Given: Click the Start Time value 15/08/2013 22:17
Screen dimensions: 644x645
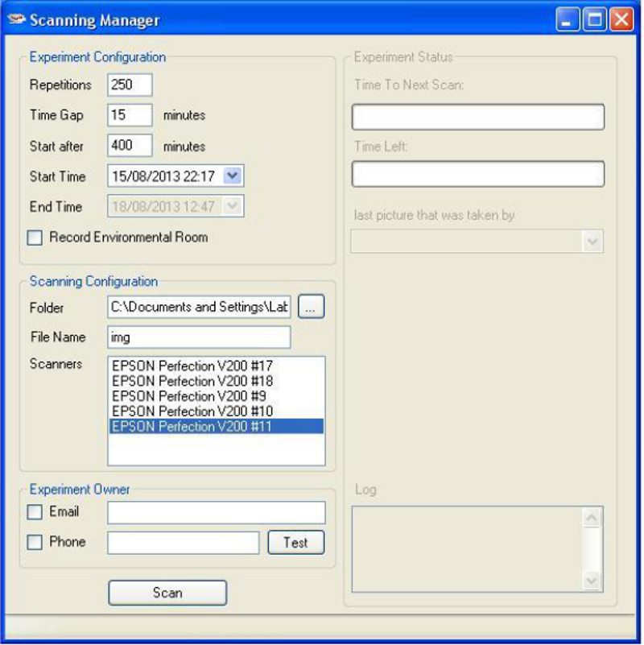Looking at the screenshot, I should [163, 176].
